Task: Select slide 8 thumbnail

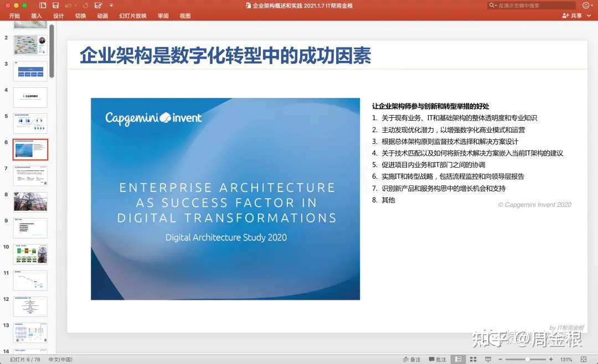Action: 30,201
